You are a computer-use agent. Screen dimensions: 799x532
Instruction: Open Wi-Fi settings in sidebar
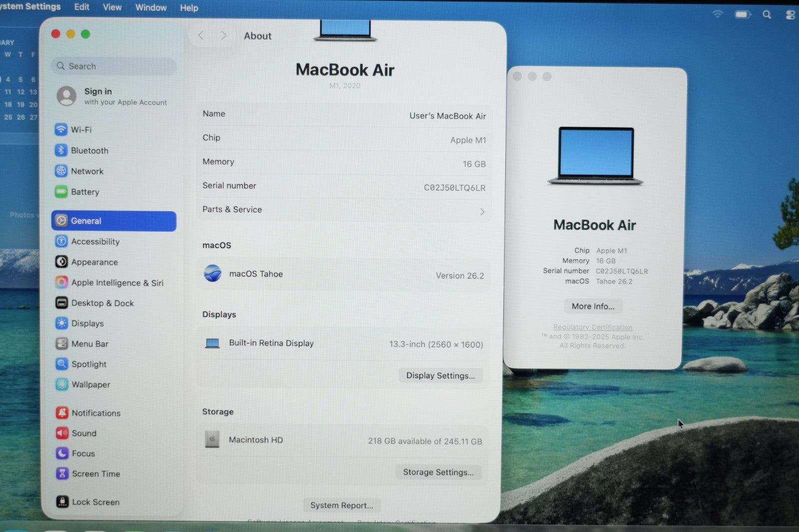pyautogui.click(x=81, y=130)
